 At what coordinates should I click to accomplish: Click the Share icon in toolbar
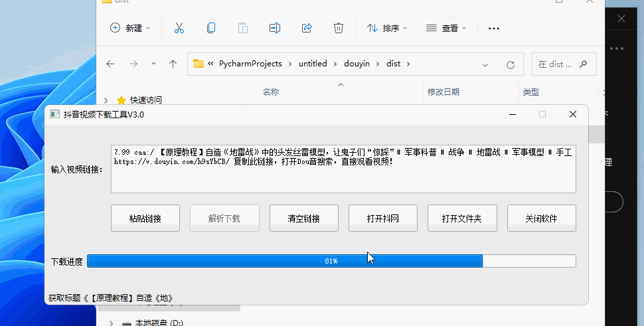point(307,28)
